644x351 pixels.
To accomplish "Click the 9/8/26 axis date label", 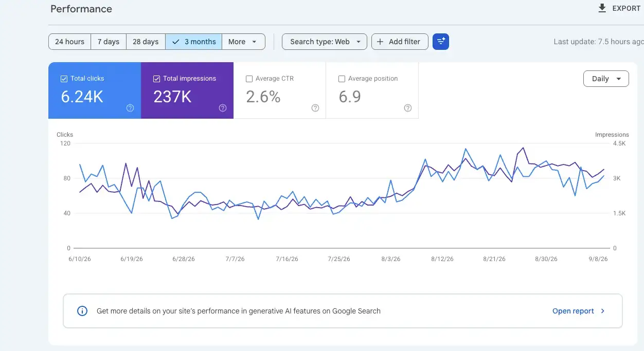I will [598, 259].
